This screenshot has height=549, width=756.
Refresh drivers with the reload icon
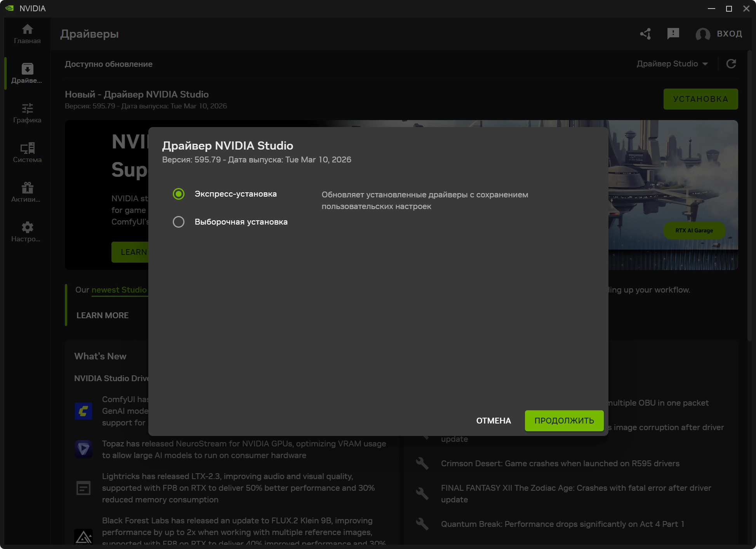[x=731, y=64]
